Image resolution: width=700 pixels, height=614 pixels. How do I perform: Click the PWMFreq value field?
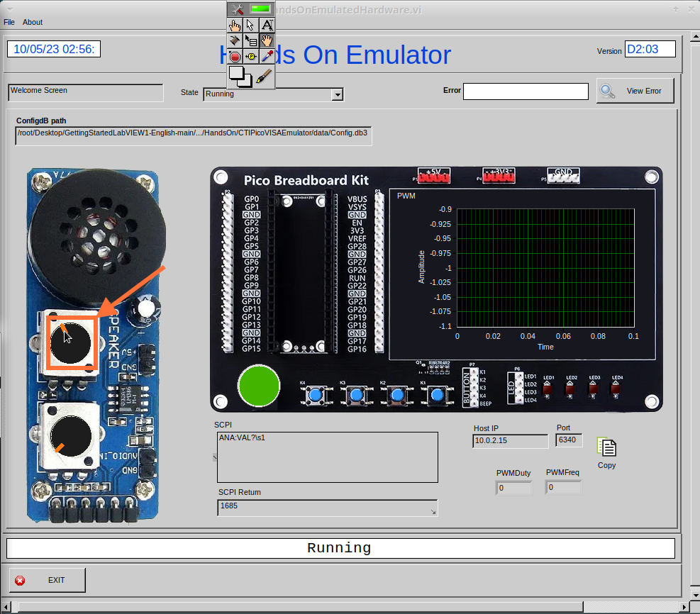(x=563, y=487)
